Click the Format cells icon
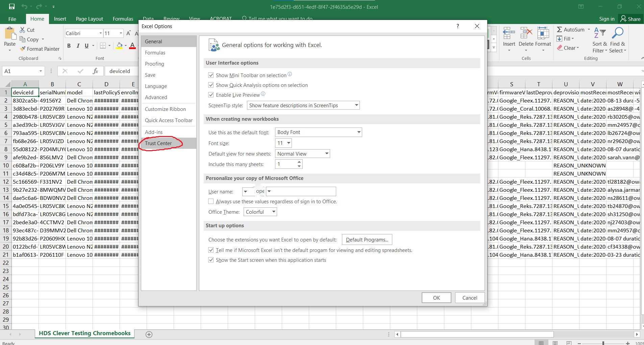Image resolution: width=644 pixels, height=345 pixels. click(x=543, y=33)
